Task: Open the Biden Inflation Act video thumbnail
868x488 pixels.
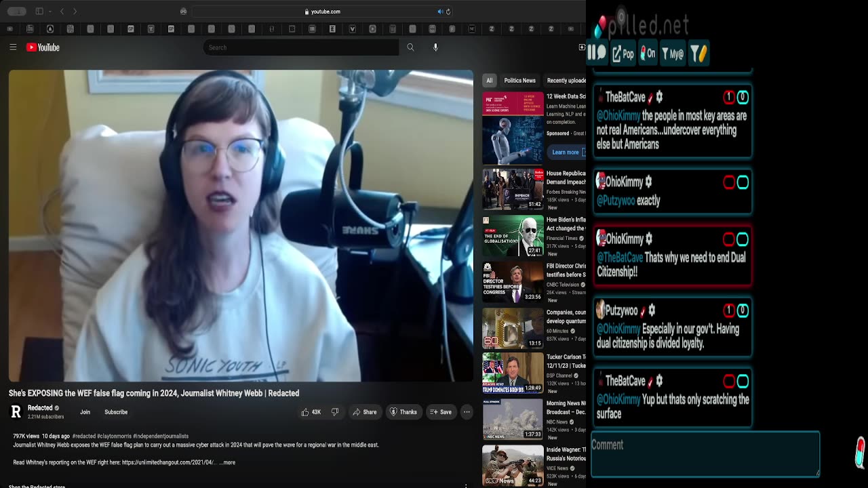Action: coord(513,235)
